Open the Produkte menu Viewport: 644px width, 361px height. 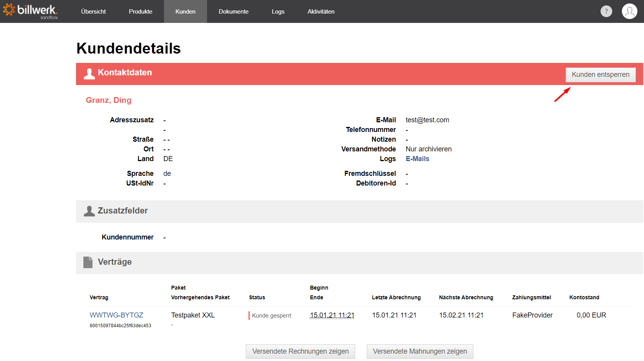(140, 12)
